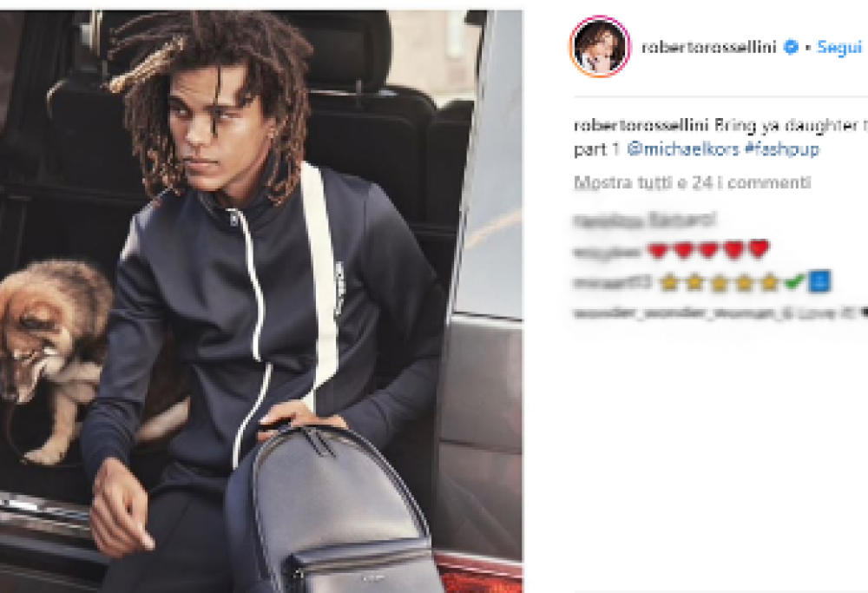The image size is (868, 593).
Task: Click the first gold star emoji
Action: (x=669, y=282)
